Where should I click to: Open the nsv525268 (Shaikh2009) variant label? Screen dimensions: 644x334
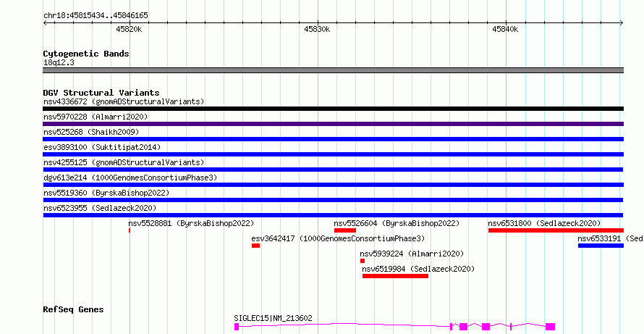pyautogui.click(x=91, y=132)
